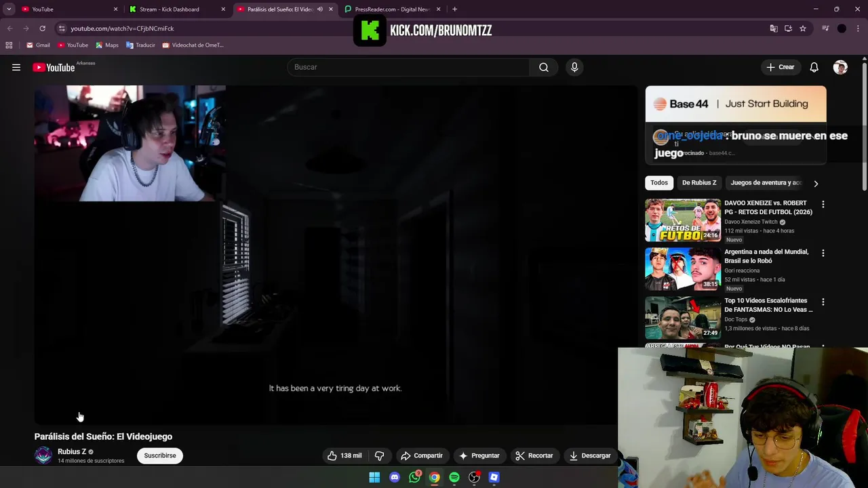Select the De Rubius Z chip
This screenshot has width=868, height=488.
coord(699,183)
